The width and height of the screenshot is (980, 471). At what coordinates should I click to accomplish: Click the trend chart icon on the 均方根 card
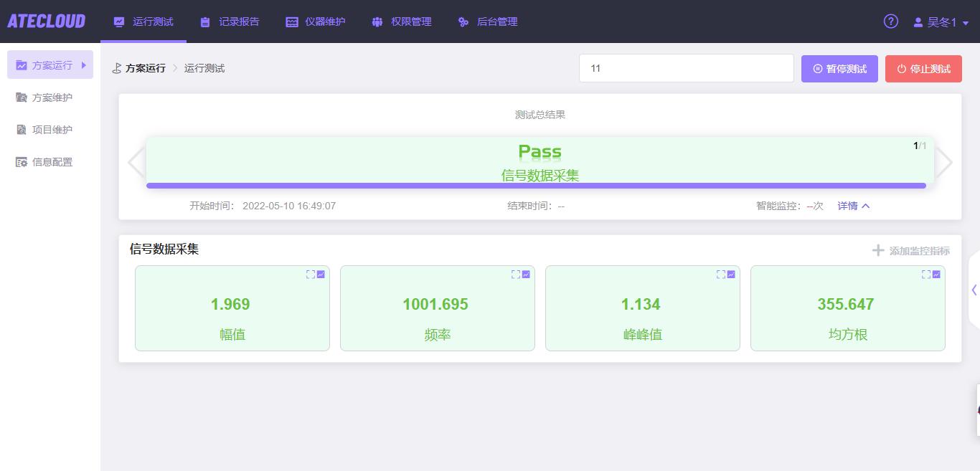[x=936, y=274]
